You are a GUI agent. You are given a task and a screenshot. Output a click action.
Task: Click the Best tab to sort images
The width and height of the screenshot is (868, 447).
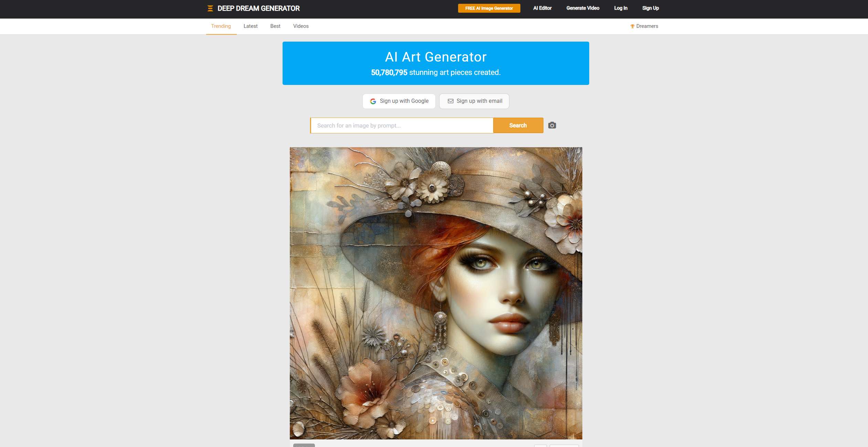275,26
